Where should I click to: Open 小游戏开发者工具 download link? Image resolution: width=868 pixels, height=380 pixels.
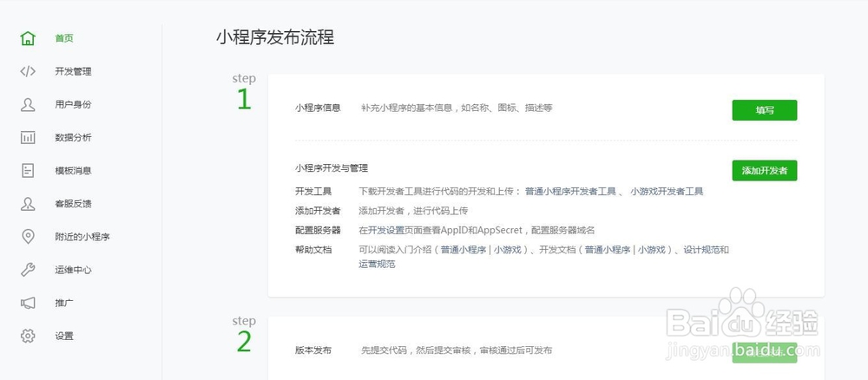[x=667, y=192]
